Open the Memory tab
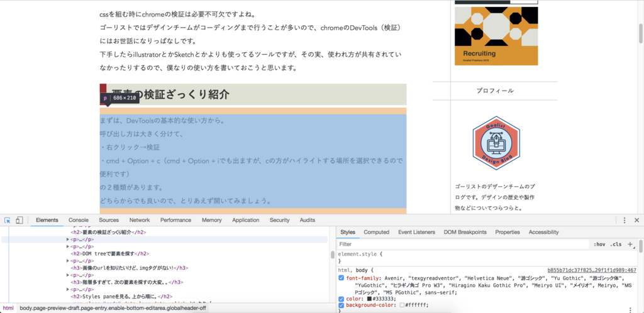The width and height of the screenshot is (644, 313). (211, 220)
